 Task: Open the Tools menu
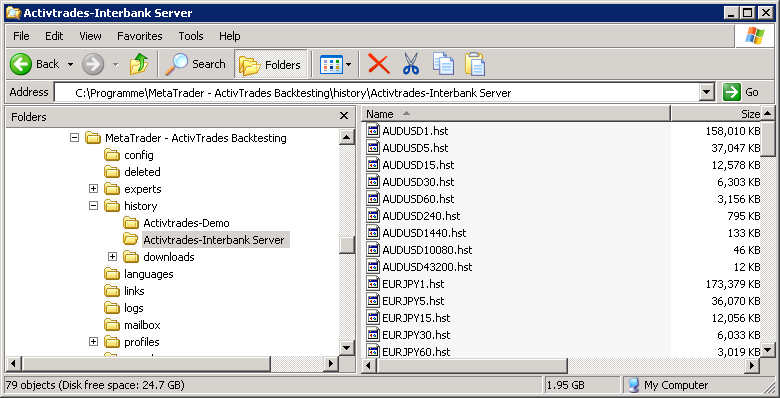(x=191, y=36)
